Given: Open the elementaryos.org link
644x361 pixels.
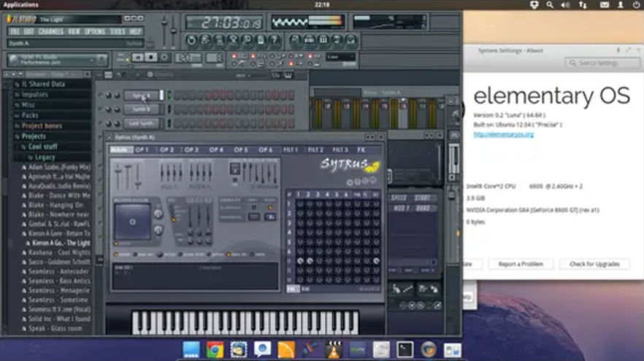Looking at the screenshot, I should (x=504, y=134).
